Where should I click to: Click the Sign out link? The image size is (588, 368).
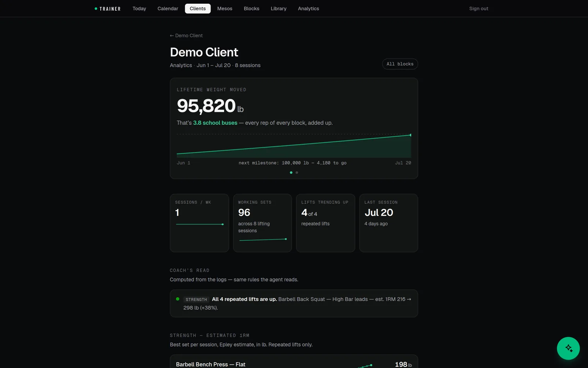pyautogui.click(x=478, y=8)
